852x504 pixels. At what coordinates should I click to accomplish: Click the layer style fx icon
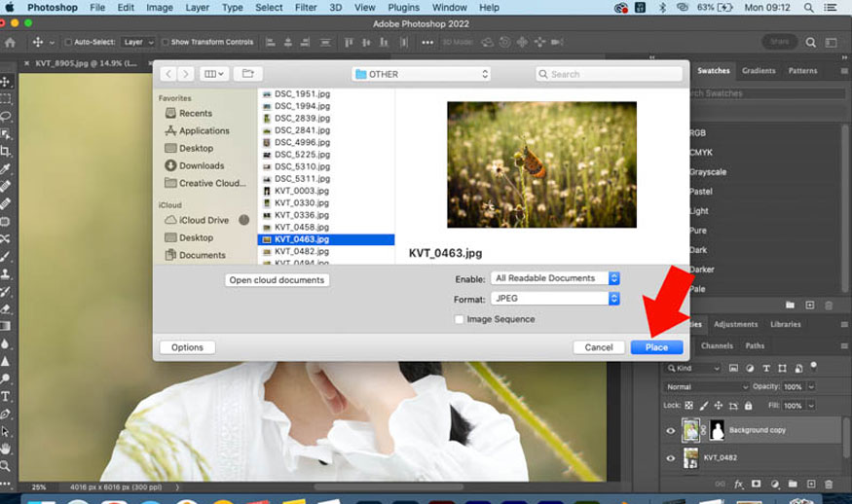[738, 484]
